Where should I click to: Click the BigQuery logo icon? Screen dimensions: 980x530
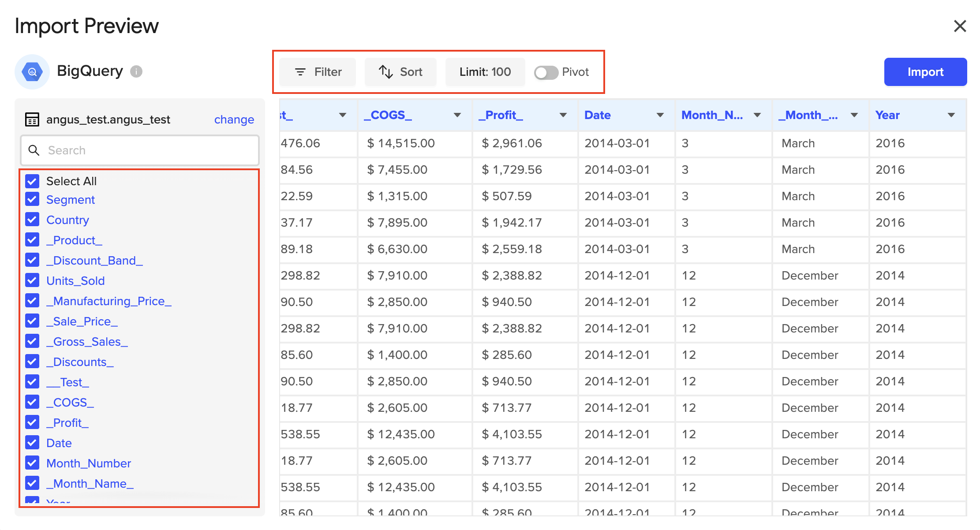pos(32,72)
